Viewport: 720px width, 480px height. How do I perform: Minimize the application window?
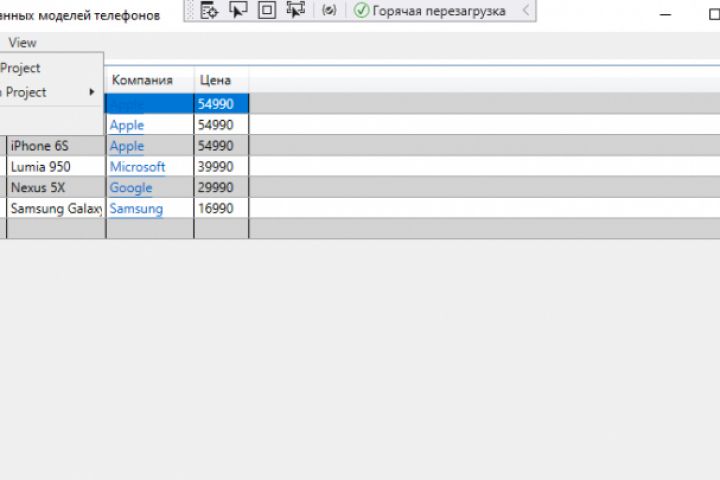665,15
